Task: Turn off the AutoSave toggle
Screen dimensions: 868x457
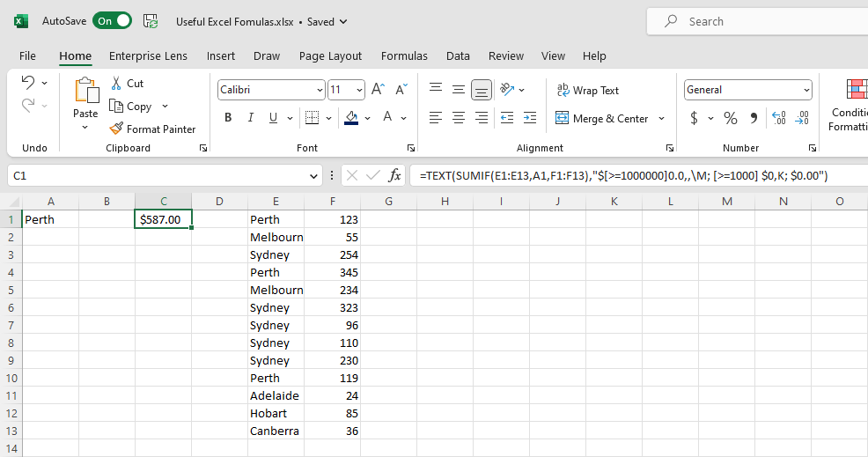Action: click(113, 21)
